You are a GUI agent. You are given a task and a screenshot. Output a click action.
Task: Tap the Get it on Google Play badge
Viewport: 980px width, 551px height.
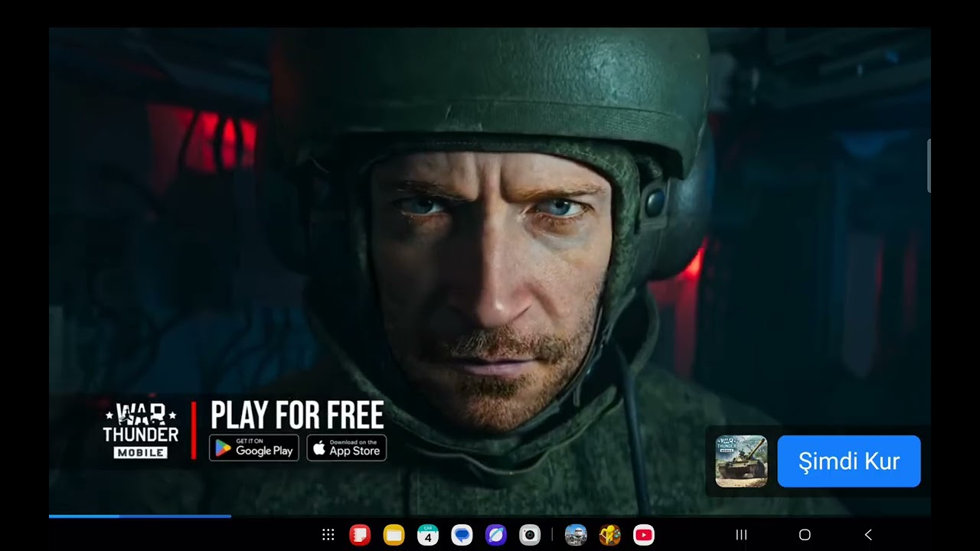coord(254,448)
